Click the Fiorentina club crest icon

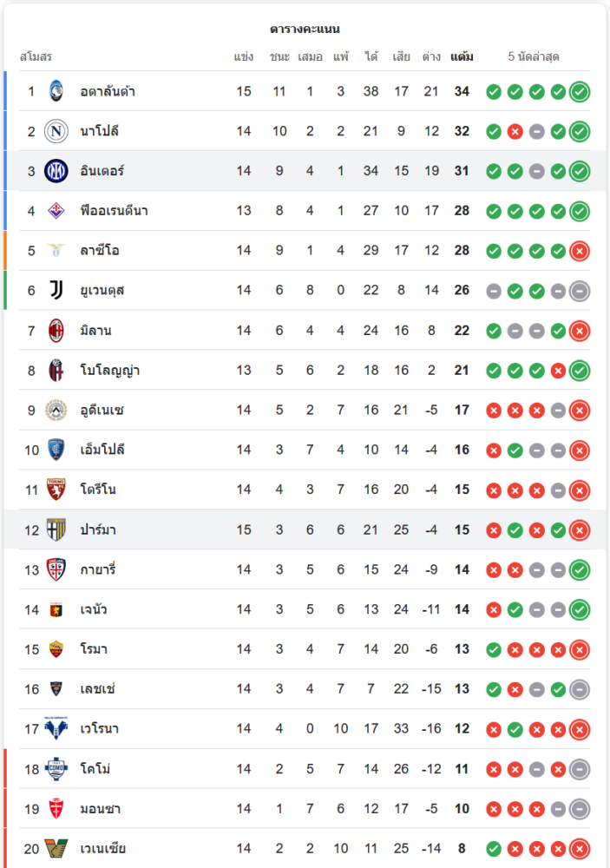pyautogui.click(x=56, y=211)
